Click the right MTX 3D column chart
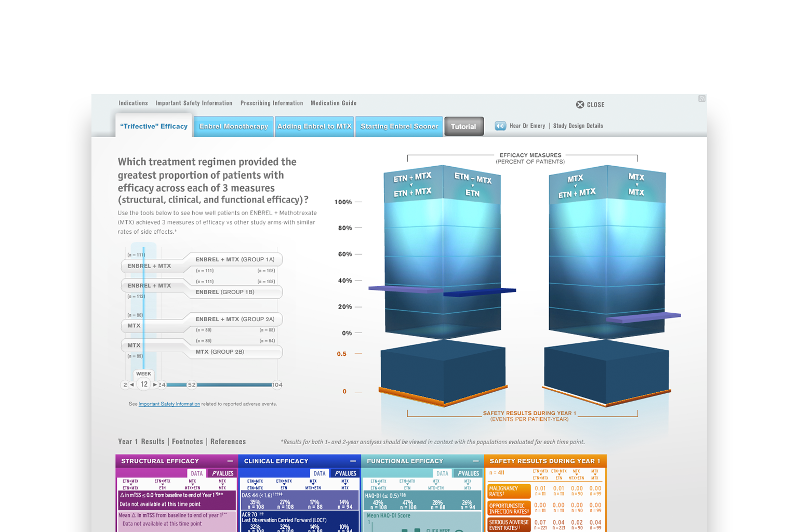798x532 pixels. (607, 252)
